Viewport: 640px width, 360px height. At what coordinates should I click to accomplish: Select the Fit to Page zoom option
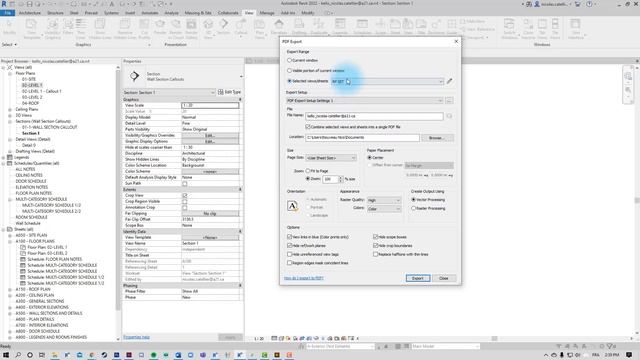(308, 171)
